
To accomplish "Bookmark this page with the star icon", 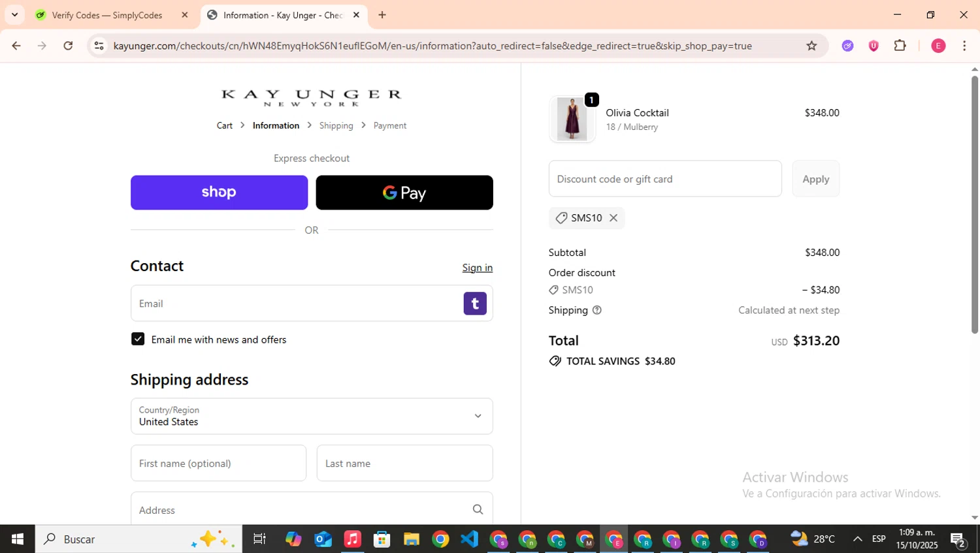I will [811, 46].
